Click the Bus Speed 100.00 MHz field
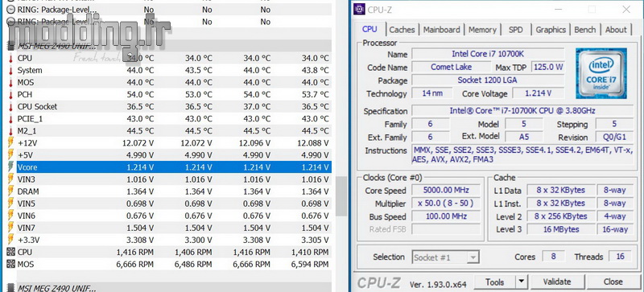 pos(446,216)
